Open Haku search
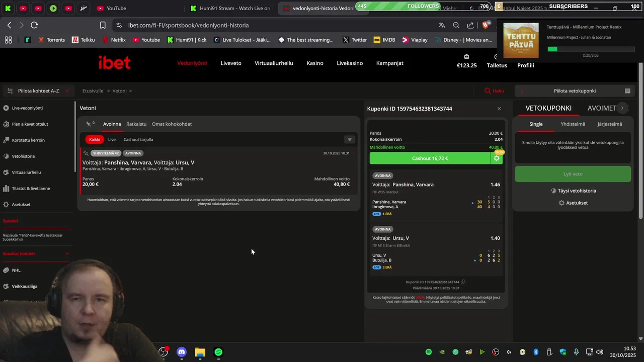Image resolution: width=644 pixels, height=362 pixels. click(494, 91)
